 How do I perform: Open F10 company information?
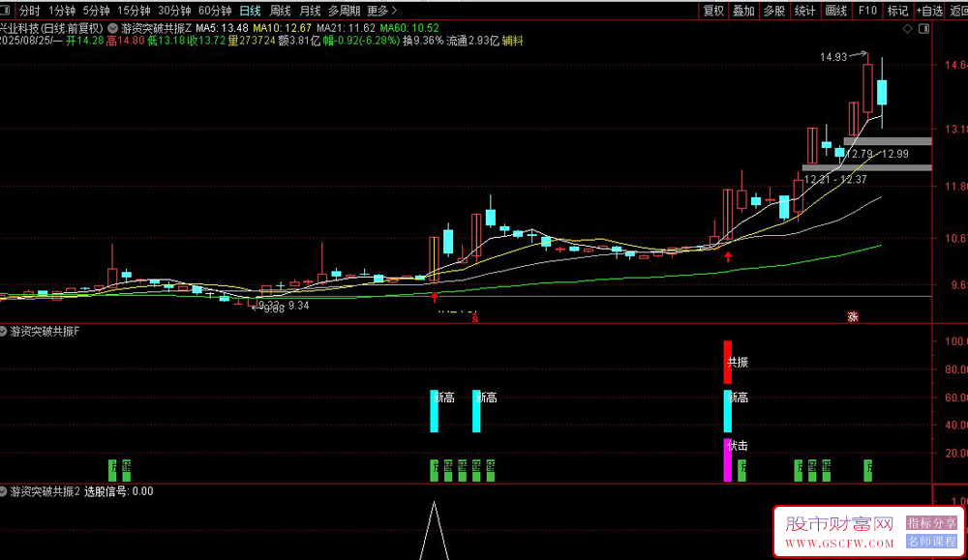click(x=867, y=11)
